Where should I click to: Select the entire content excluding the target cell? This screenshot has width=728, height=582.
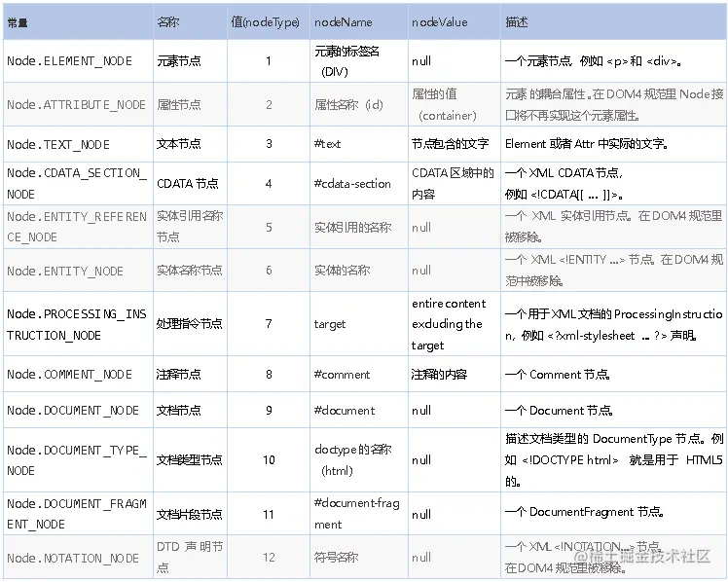455,324
